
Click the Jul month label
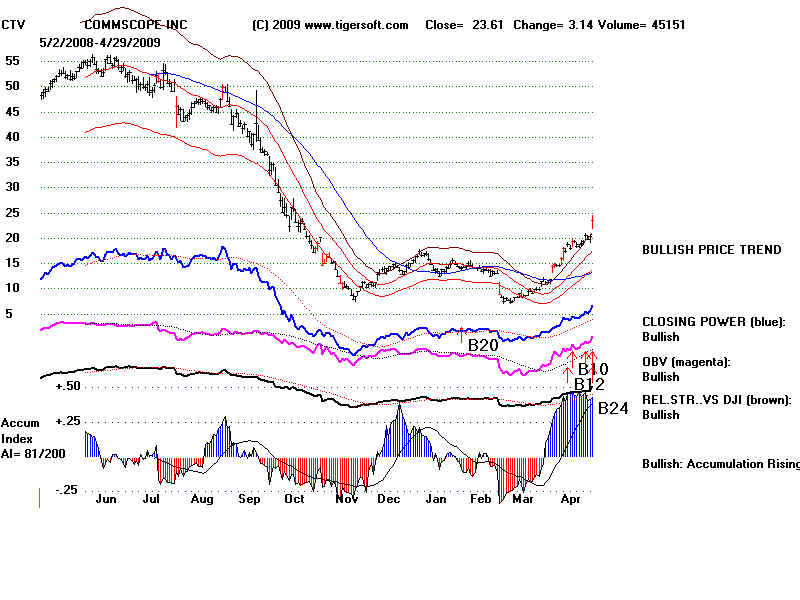click(x=151, y=499)
